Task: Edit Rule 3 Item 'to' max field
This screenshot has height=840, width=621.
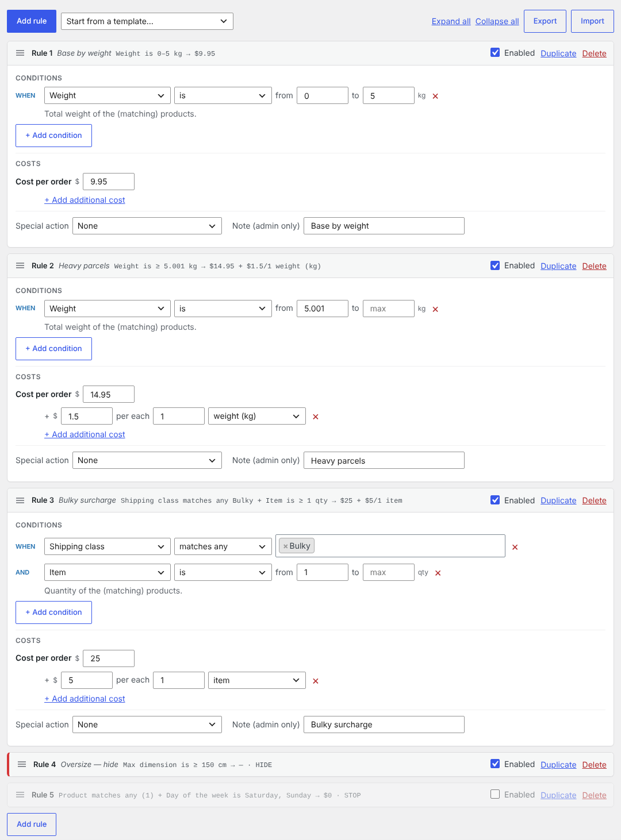Action: [389, 572]
